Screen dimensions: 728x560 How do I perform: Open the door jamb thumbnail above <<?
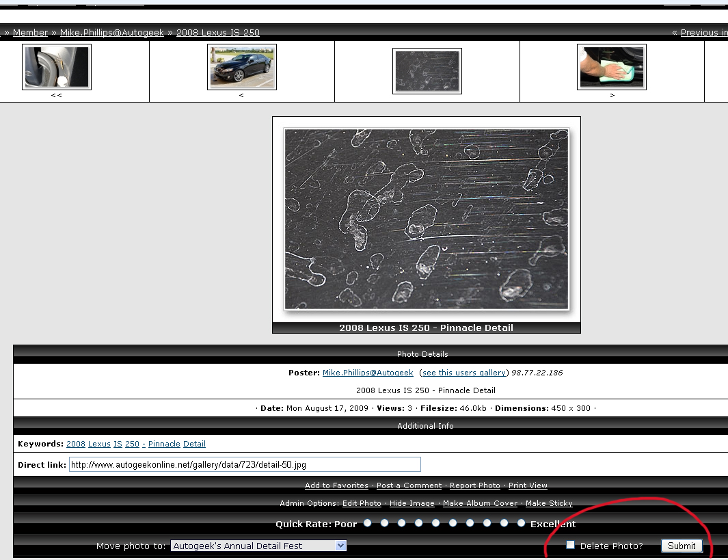point(57,67)
